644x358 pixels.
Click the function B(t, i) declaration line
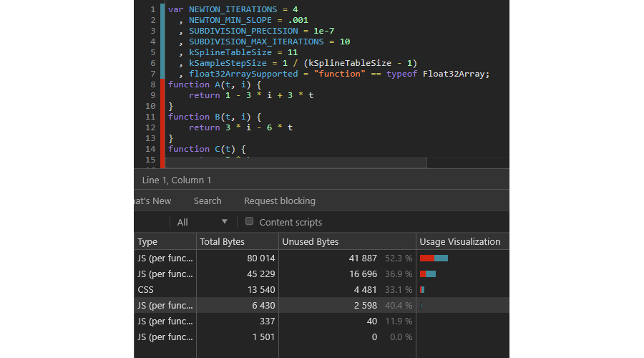215,117
